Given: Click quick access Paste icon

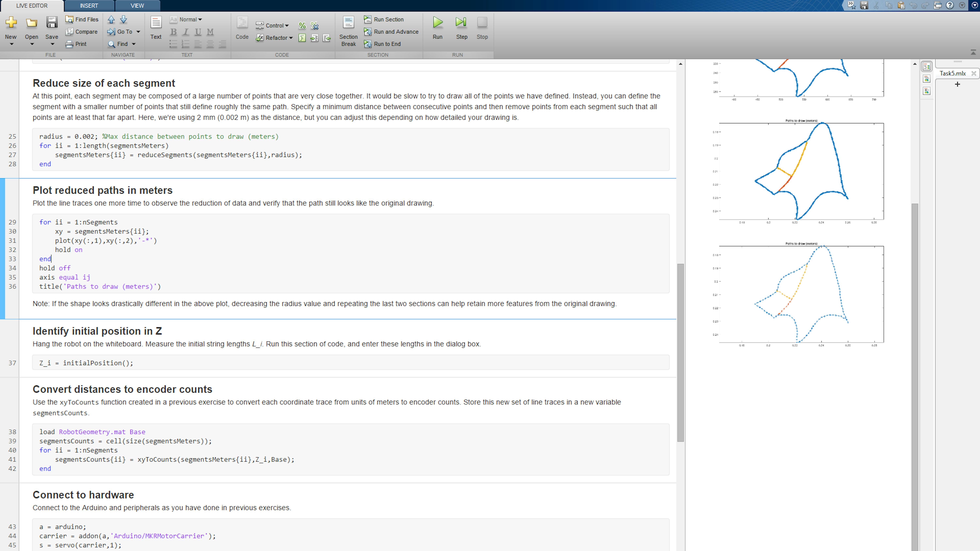Looking at the screenshot, I should [901, 5].
